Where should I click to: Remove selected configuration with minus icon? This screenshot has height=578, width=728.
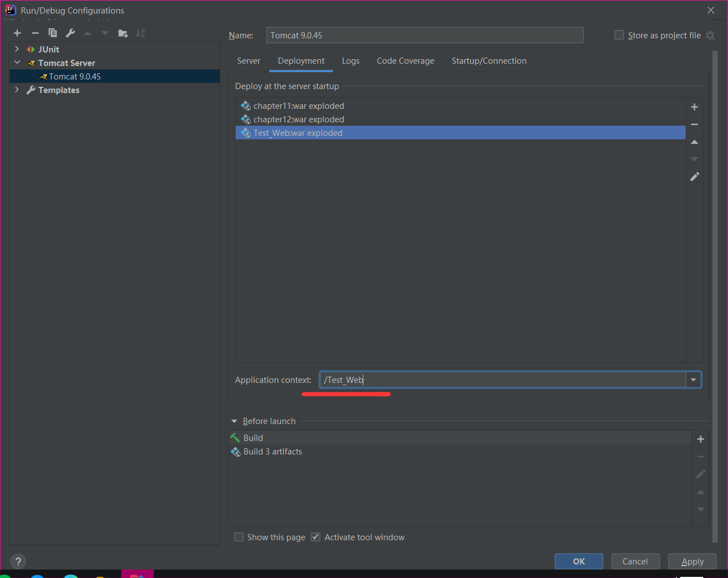click(x=35, y=33)
